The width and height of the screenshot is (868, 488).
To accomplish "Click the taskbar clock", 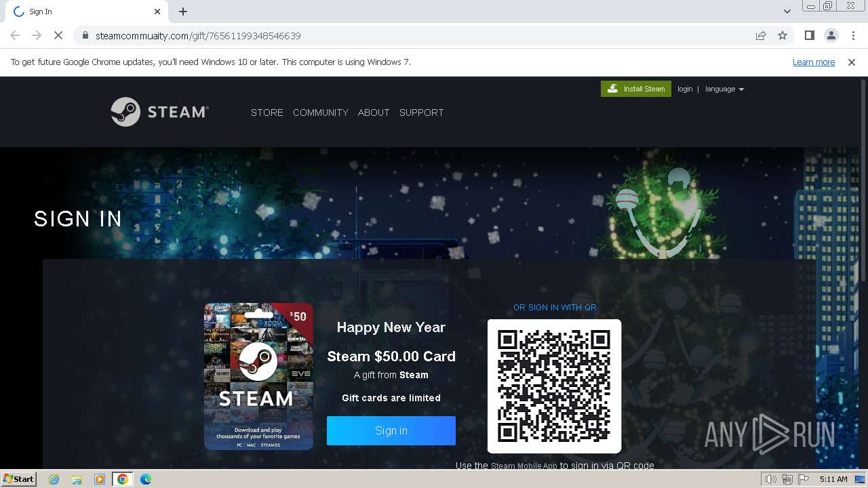I will (833, 479).
